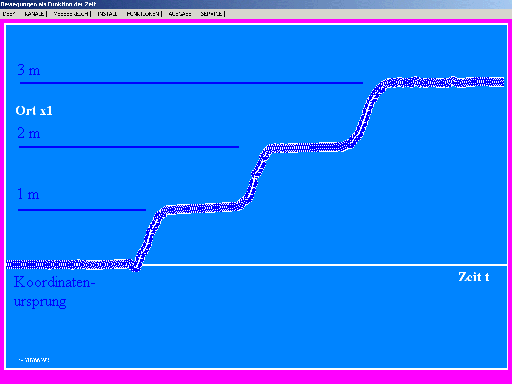Open the third menu, beside KANALE
The image size is (512, 384).
pyautogui.click(x=71, y=14)
